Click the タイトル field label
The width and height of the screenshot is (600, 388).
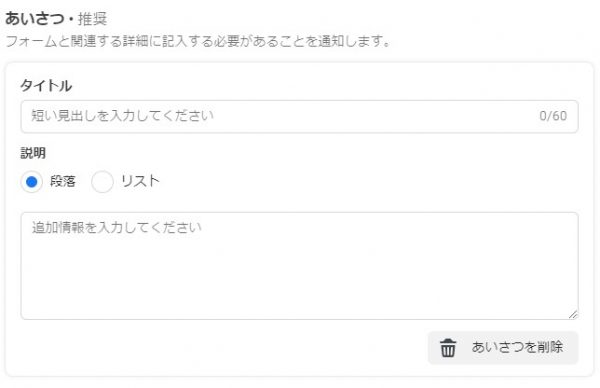(x=46, y=85)
